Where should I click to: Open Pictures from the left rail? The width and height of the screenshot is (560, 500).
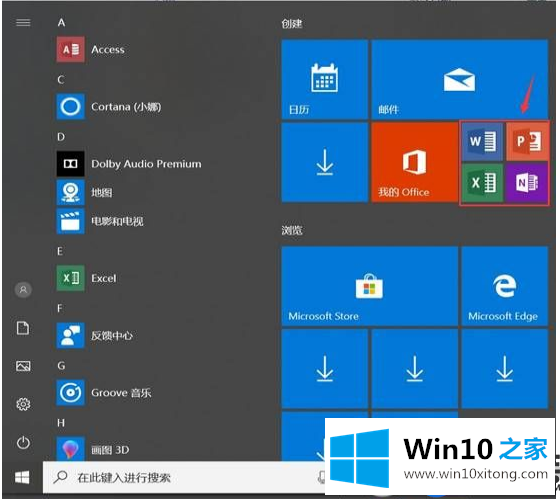(x=23, y=366)
